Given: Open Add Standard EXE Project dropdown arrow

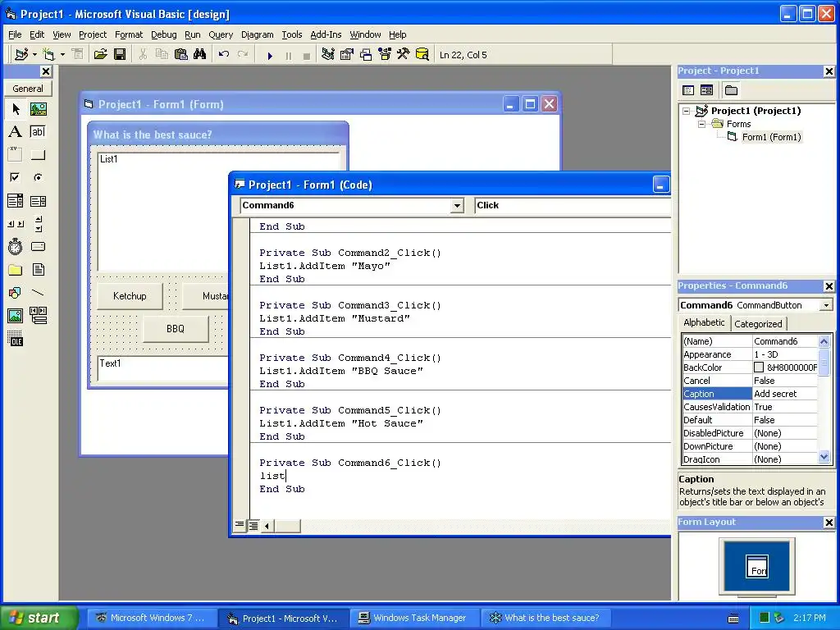Looking at the screenshot, I should [34, 55].
